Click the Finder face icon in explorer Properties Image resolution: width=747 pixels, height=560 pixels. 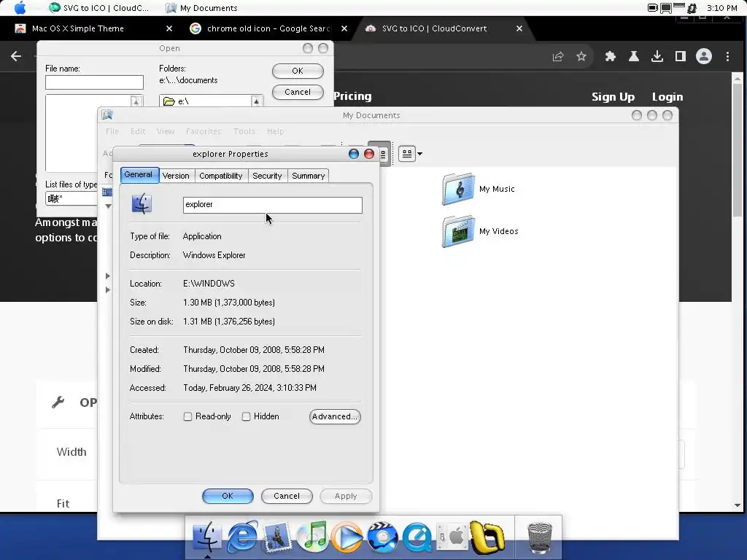tap(142, 204)
